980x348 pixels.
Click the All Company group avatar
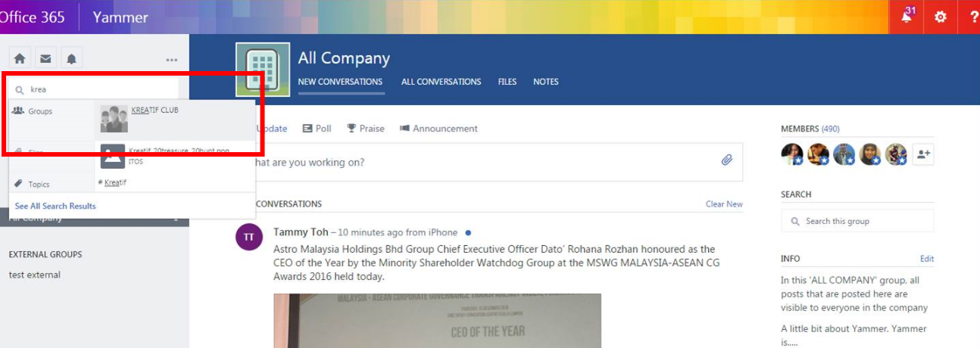[263, 70]
